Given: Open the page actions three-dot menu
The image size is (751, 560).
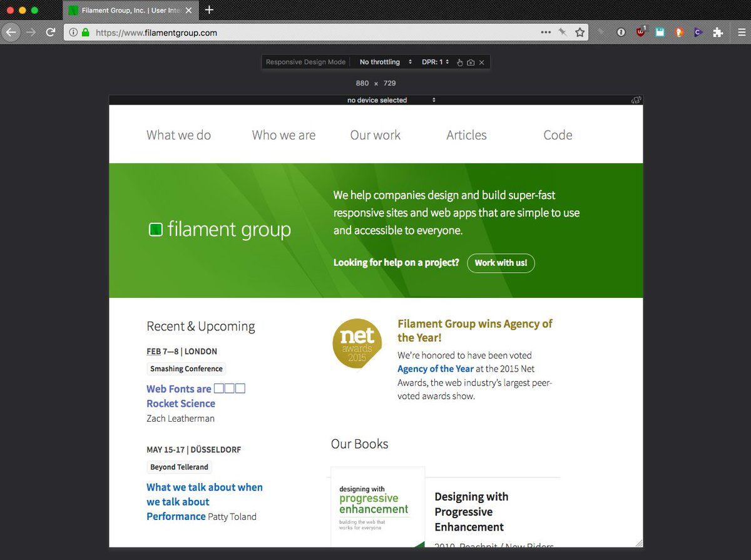Looking at the screenshot, I should [546, 32].
